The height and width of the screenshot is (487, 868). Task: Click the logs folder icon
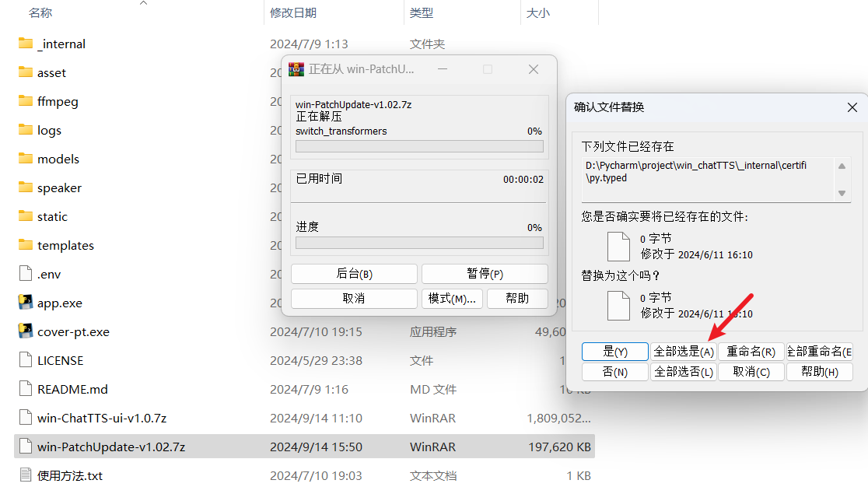point(26,129)
